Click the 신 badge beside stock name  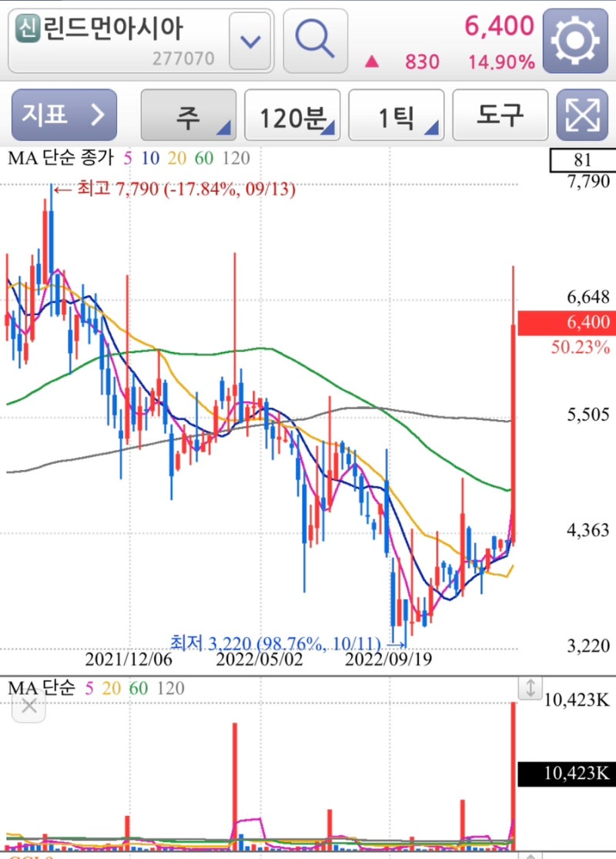point(28,29)
